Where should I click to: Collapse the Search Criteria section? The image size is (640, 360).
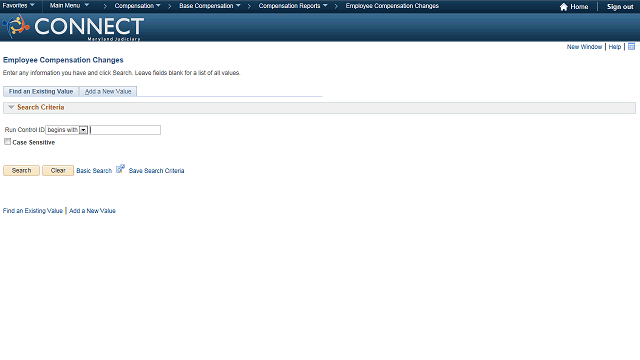[11, 107]
